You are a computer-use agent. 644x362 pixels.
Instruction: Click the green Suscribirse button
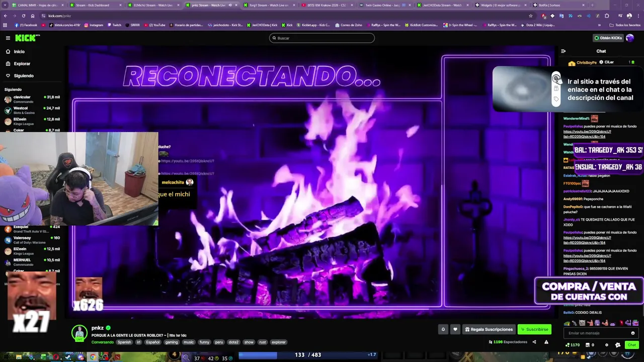pos(534,329)
